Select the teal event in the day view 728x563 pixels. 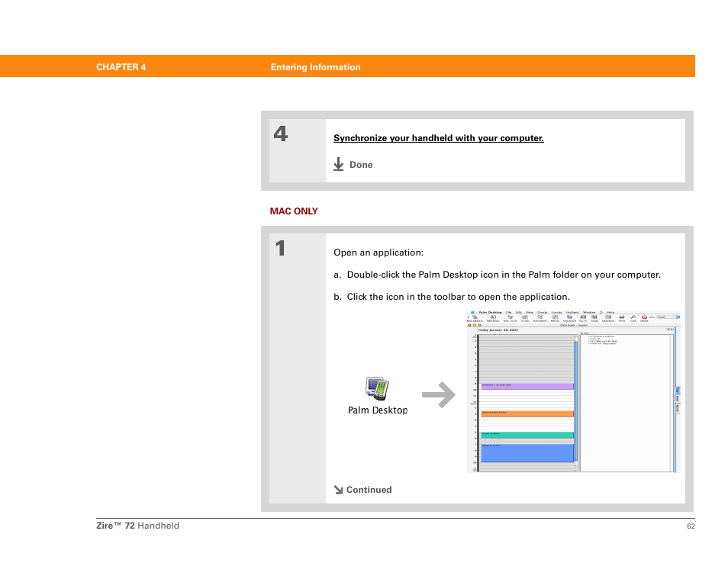(527, 435)
